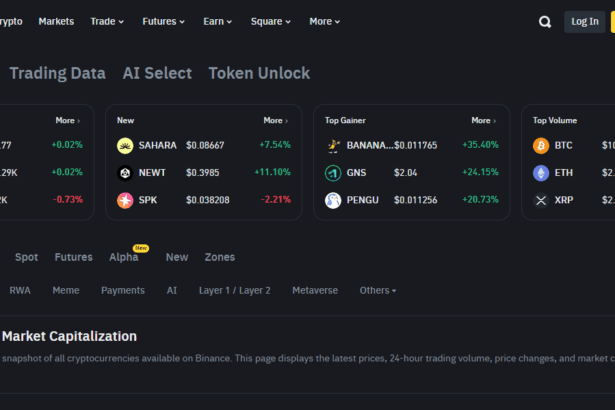This screenshot has width=615, height=410.
Task: Click the NEWT coin icon
Action: (125, 173)
